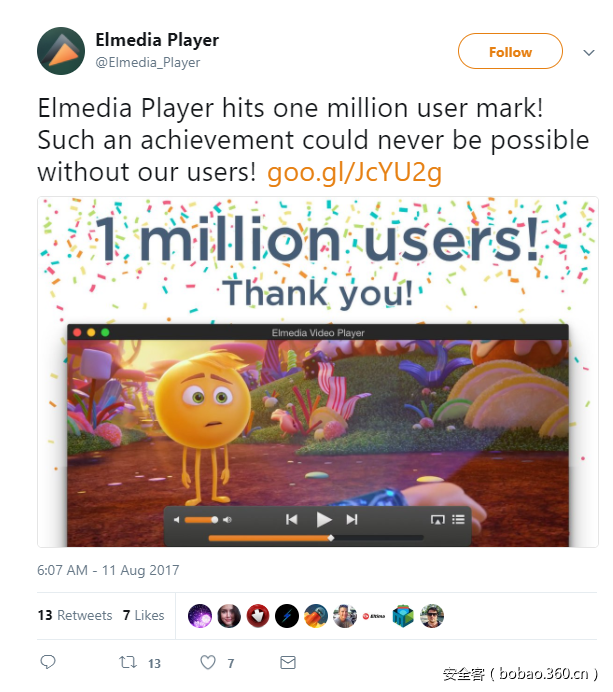This screenshot has height=692, width=613.
Task: Open the @Elmedia_Player handle link
Action: coord(148,63)
